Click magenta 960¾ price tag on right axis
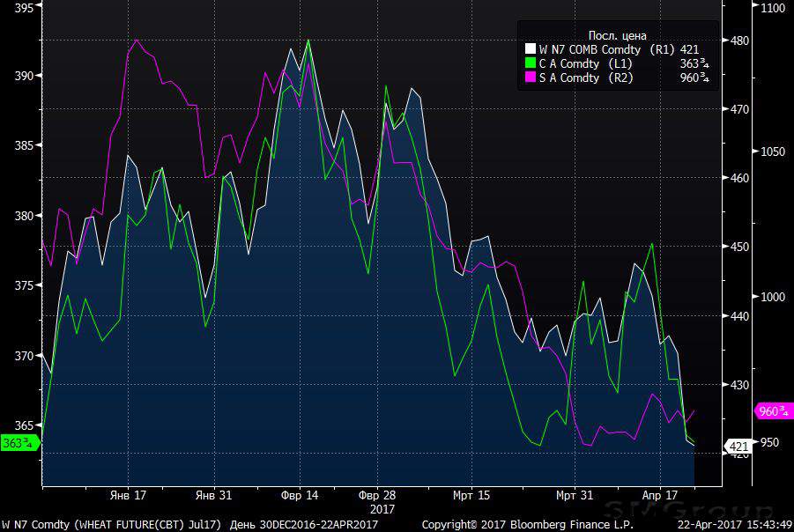The image size is (794, 532). click(773, 411)
